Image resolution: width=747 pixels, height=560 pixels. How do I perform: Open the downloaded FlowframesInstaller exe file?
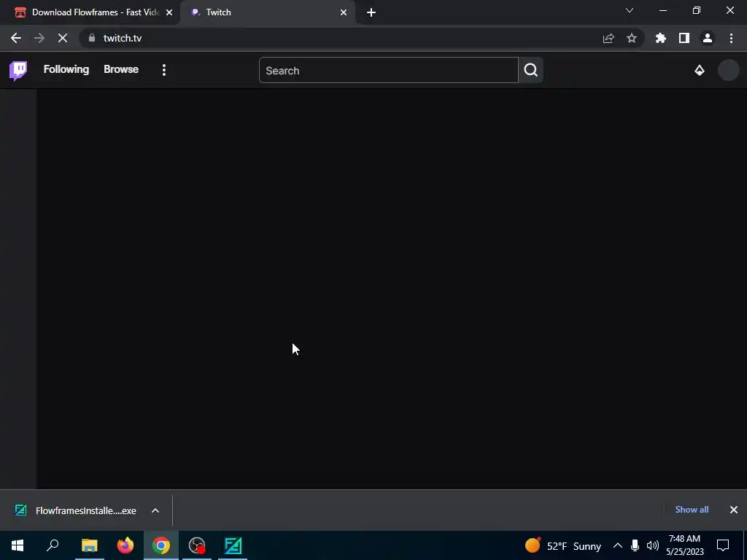point(75,510)
